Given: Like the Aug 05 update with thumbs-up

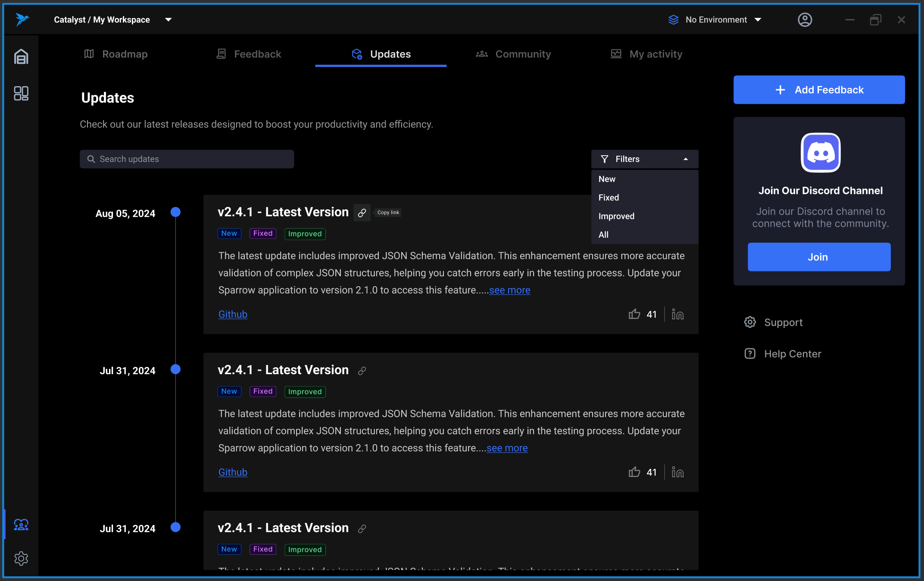Looking at the screenshot, I should (x=634, y=314).
